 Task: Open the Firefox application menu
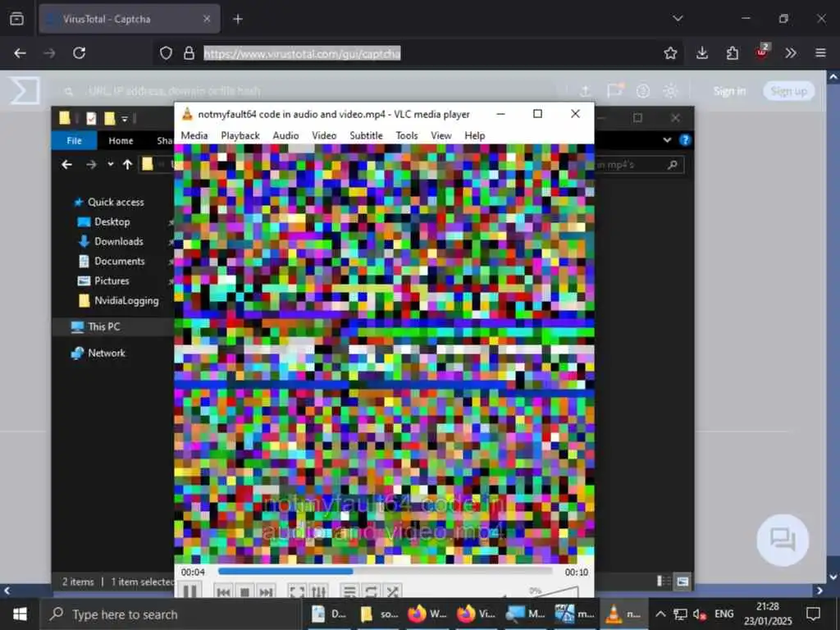click(x=820, y=53)
